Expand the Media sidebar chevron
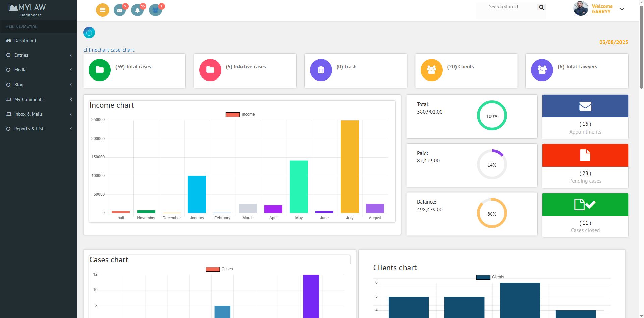 coord(71,70)
